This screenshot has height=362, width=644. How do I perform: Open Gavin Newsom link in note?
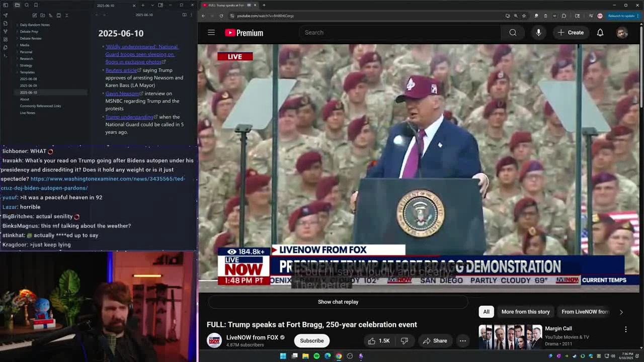pos(122,94)
